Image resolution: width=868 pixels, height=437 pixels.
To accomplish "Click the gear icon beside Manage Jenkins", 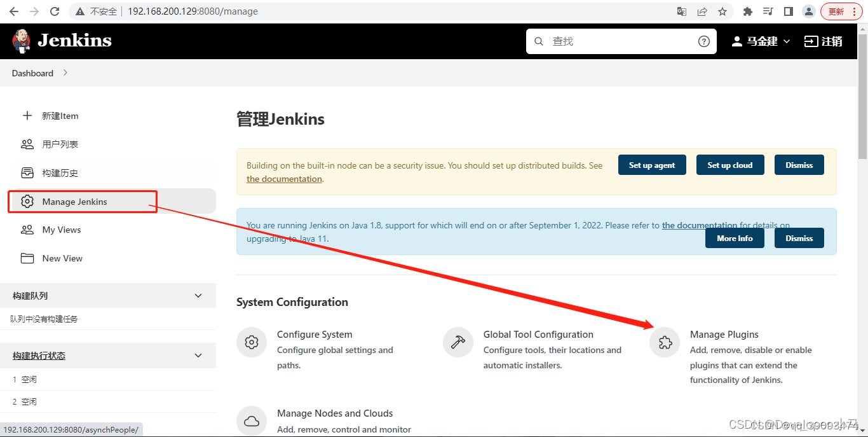I will 27,202.
